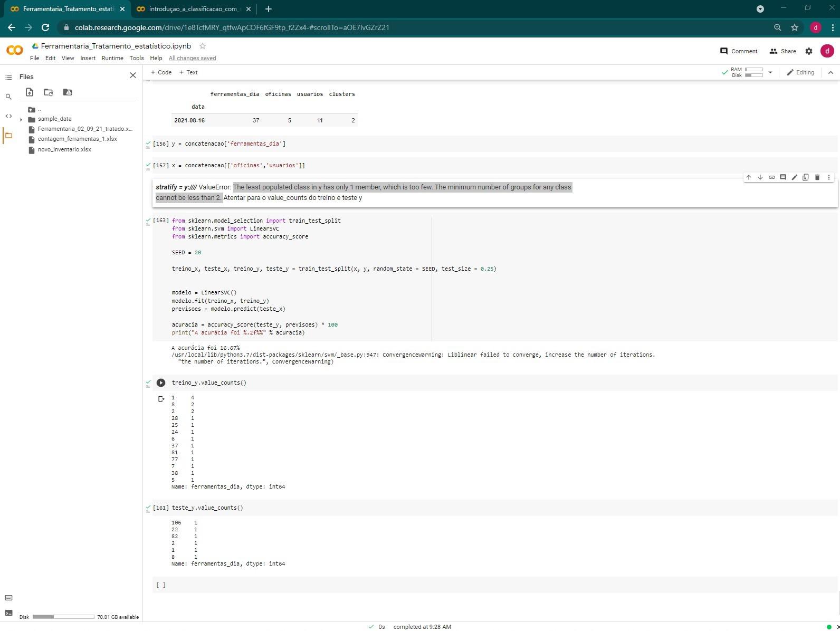
Task: Open the Colab logo home
Action: [x=15, y=51]
